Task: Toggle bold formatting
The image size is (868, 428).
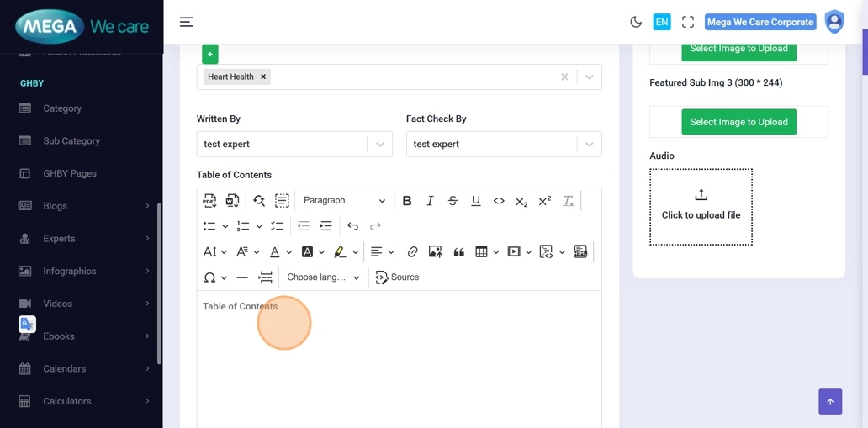Action: tap(407, 201)
